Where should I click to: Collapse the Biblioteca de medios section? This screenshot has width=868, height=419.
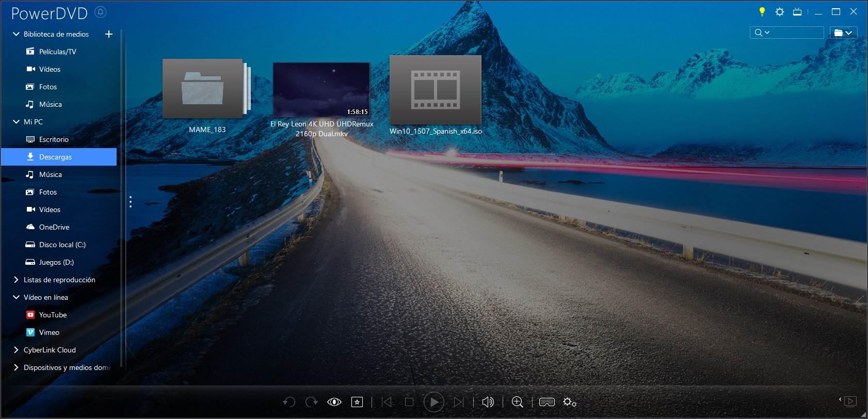coord(16,34)
